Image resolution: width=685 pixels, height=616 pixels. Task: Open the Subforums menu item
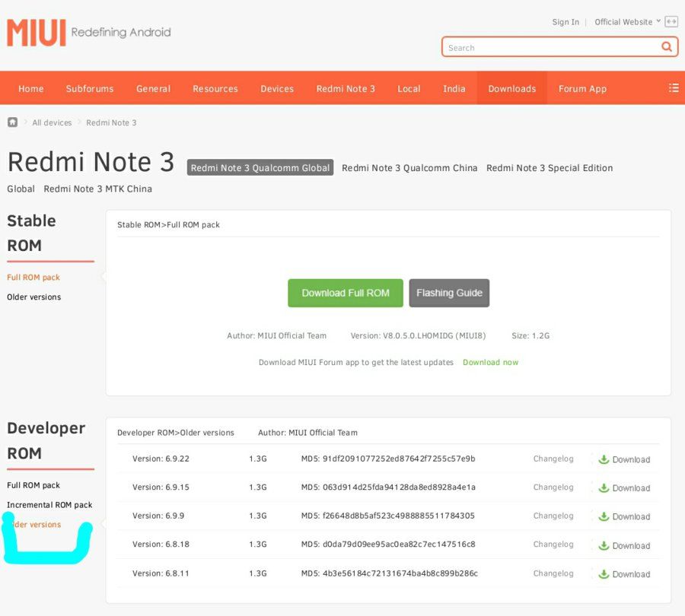(90, 89)
